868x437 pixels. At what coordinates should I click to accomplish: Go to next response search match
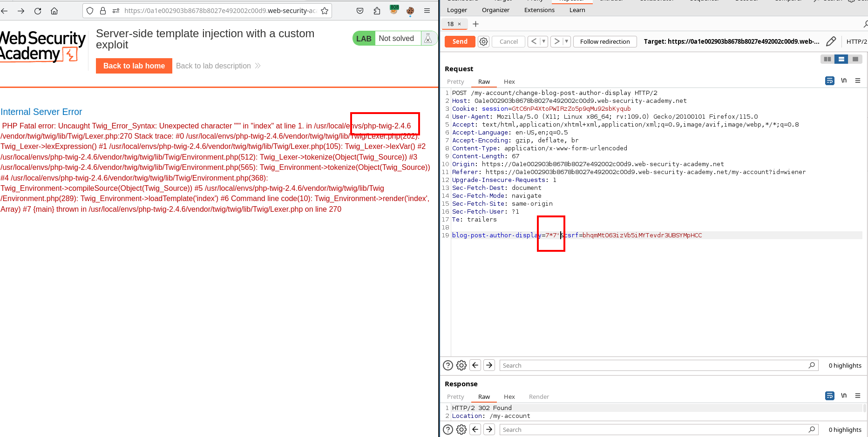pyautogui.click(x=489, y=430)
